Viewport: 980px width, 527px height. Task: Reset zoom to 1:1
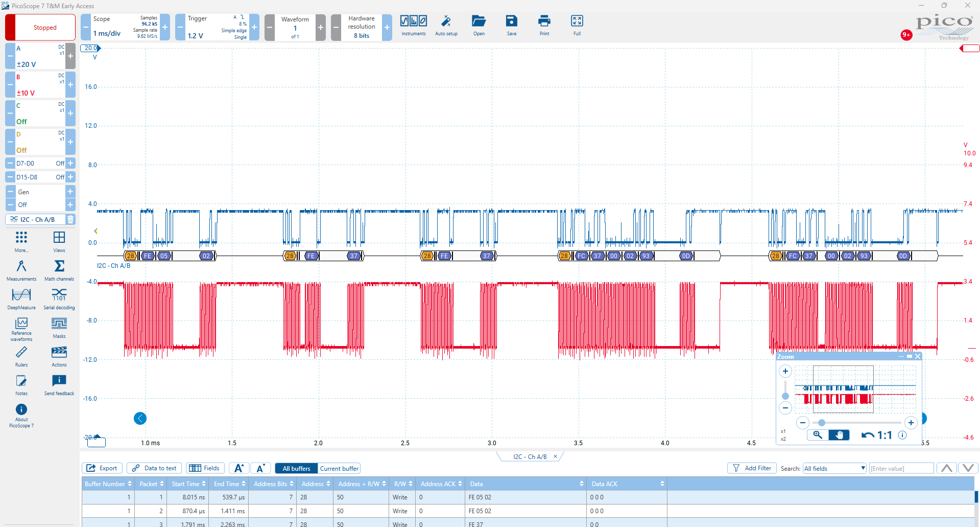point(885,436)
